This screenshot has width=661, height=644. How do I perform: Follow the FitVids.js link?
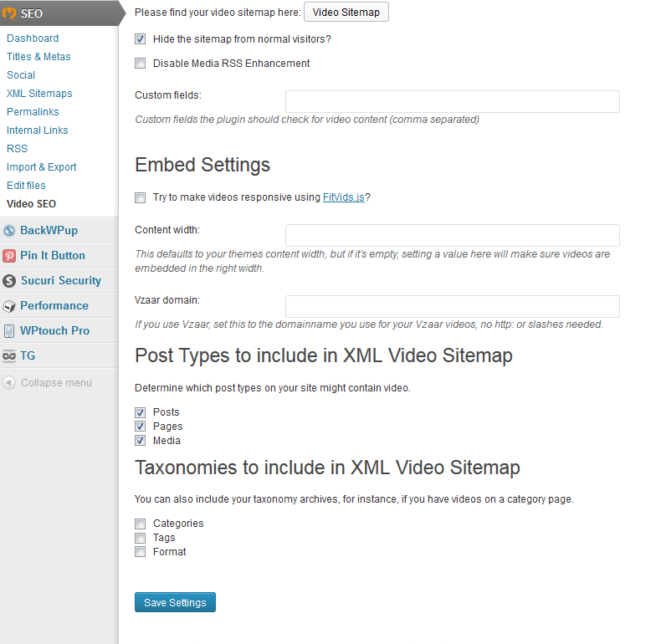click(344, 197)
